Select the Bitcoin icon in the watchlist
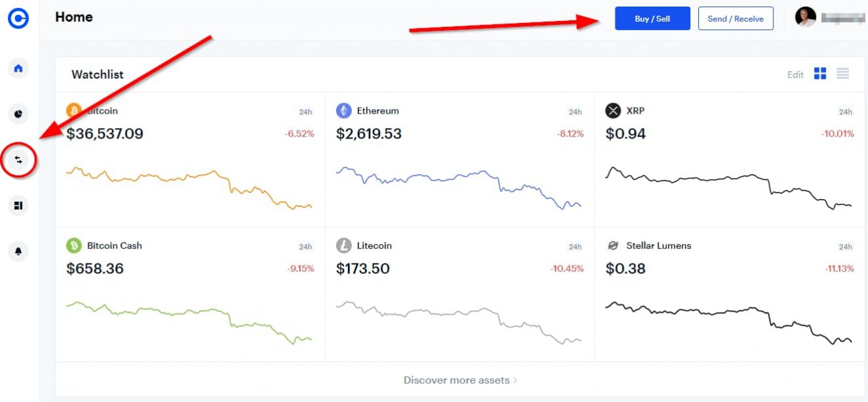868x402 pixels. tap(72, 110)
